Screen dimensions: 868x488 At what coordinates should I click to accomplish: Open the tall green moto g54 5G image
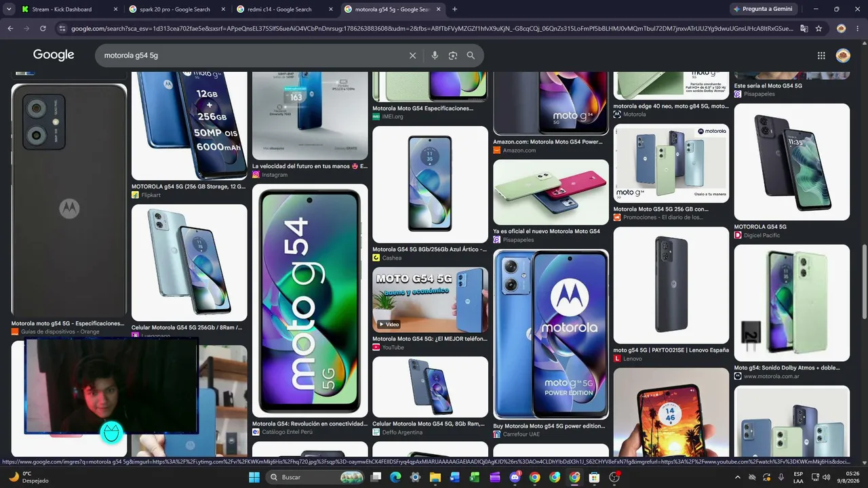click(310, 300)
